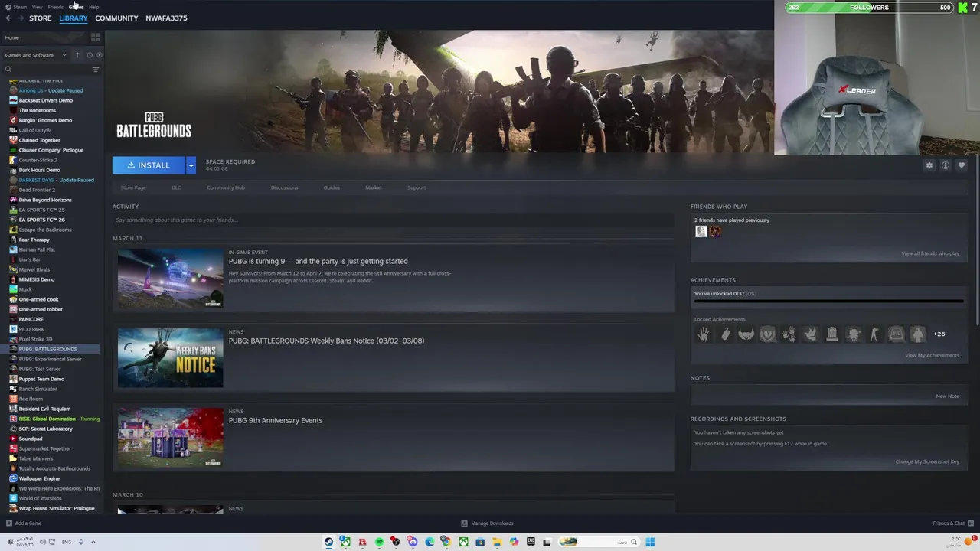Click the Install button
Screen dimensions: 980x551
(149, 165)
